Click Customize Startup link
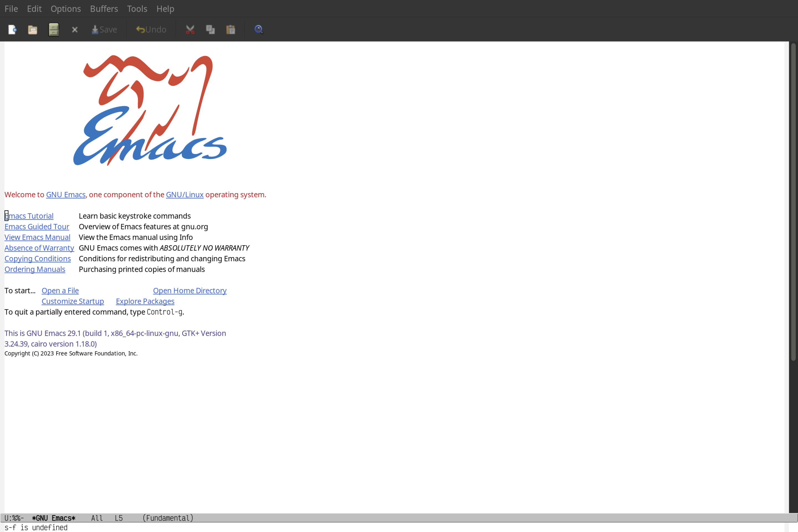 (x=72, y=301)
